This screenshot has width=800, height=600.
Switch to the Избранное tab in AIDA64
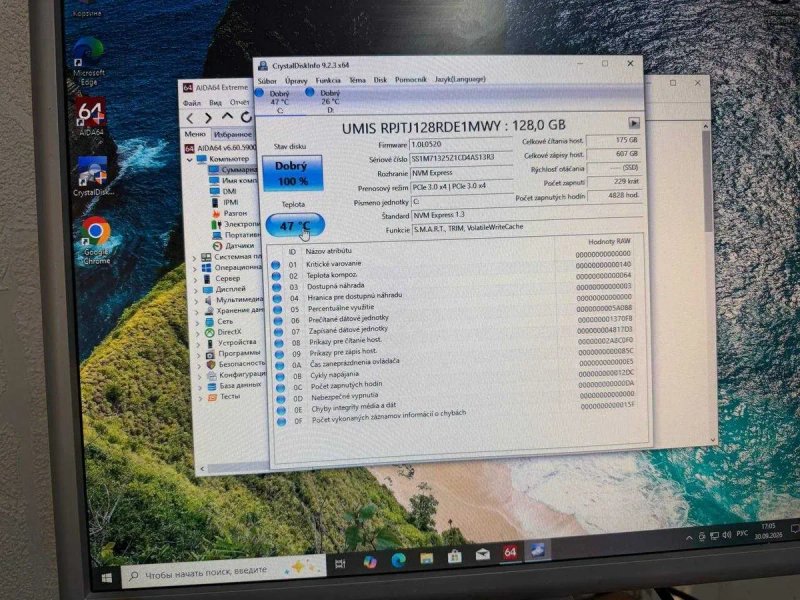(233, 134)
